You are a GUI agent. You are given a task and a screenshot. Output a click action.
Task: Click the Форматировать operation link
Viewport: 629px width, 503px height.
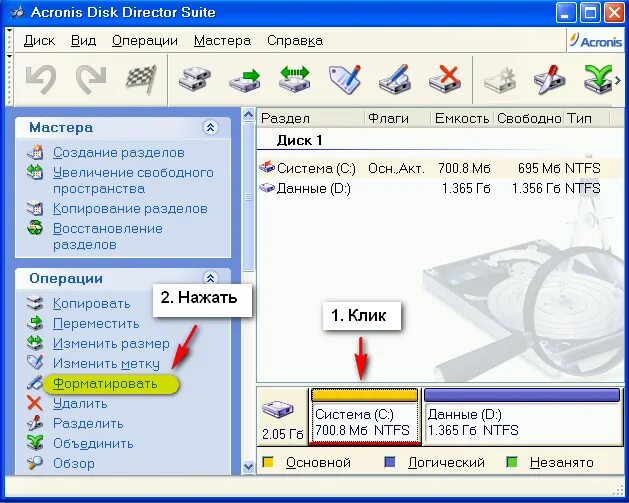click(x=105, y=383)
